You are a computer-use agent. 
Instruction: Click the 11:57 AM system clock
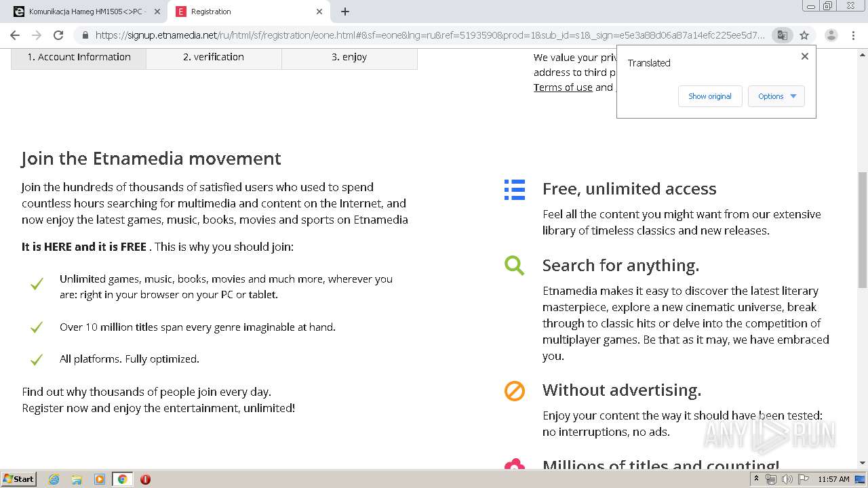[x=833, y=479]
